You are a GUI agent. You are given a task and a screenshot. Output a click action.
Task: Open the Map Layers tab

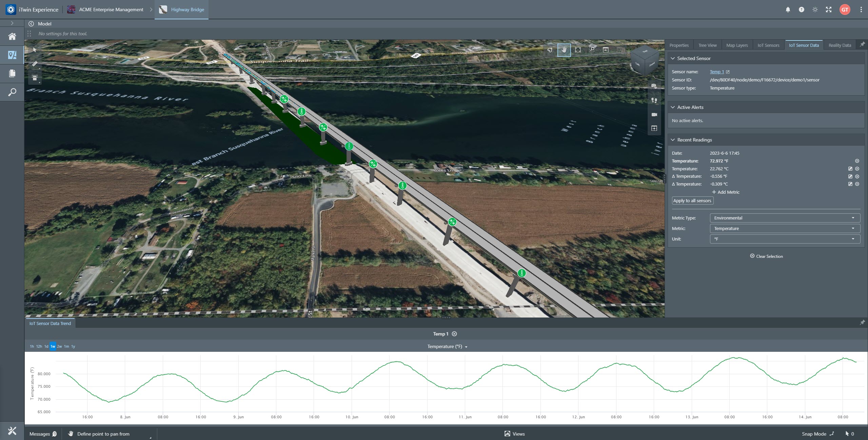737,45
